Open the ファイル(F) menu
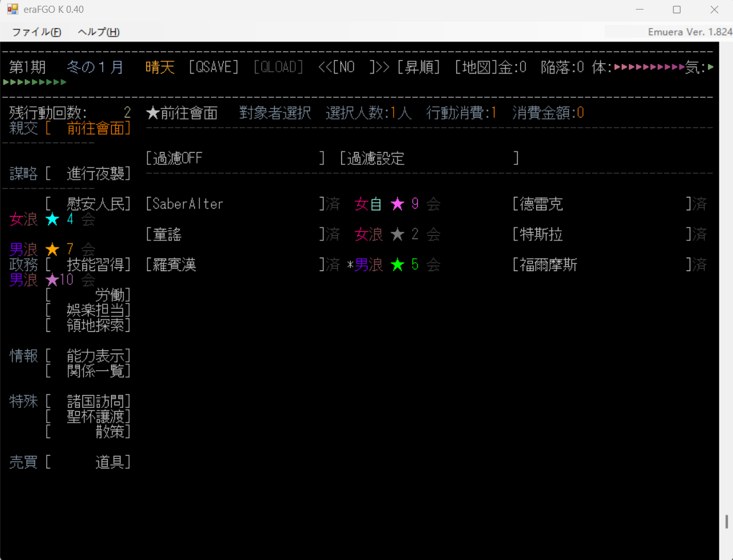This screenshot has width=733, height=560. [36, 32]
